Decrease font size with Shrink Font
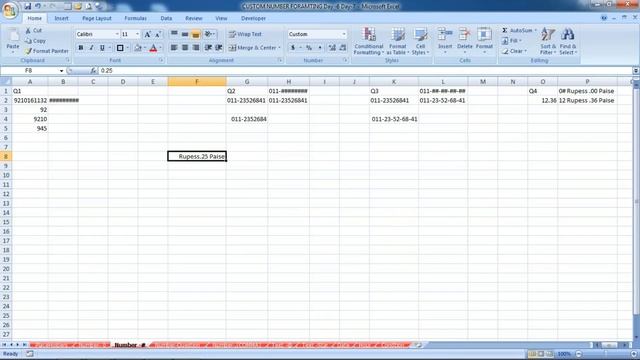Viewport: 640px width, 360px height. coord(158,34)
